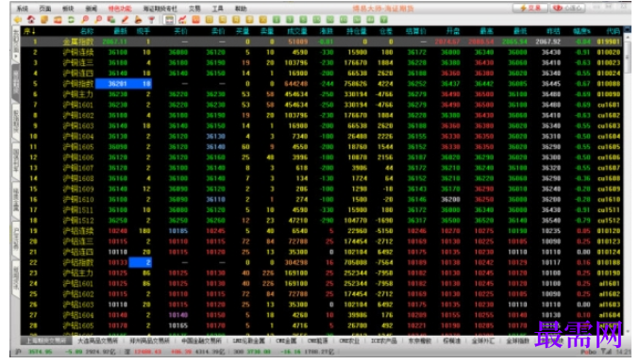The image size is (640, 364).
Task: Click the green refresh icon in toolbar
Action: coord(71,20)
